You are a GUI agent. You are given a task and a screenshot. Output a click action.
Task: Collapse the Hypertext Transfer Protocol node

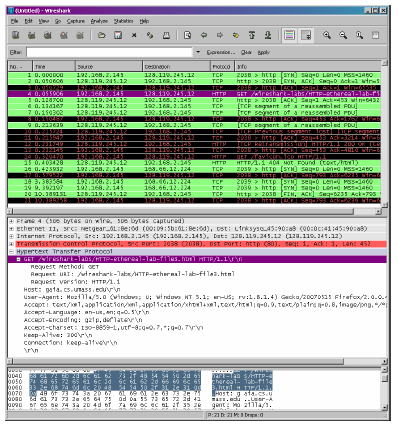(x=11, y=252)
